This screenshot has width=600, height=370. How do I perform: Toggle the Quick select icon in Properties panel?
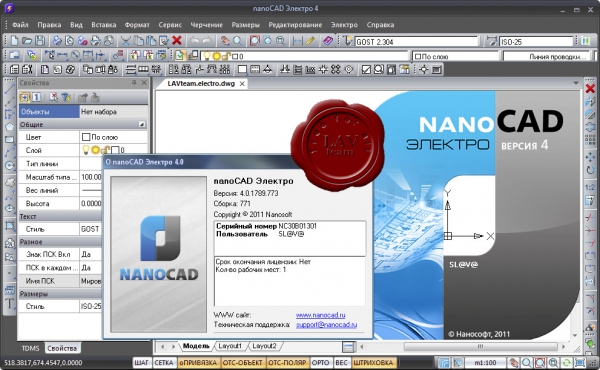click(53, 98)
